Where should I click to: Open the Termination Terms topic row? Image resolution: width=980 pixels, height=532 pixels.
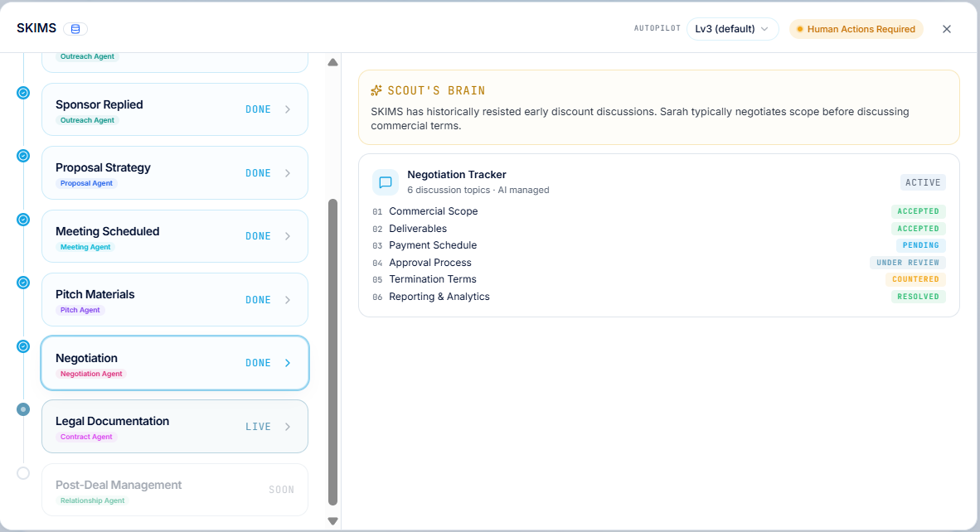(659, 279)
